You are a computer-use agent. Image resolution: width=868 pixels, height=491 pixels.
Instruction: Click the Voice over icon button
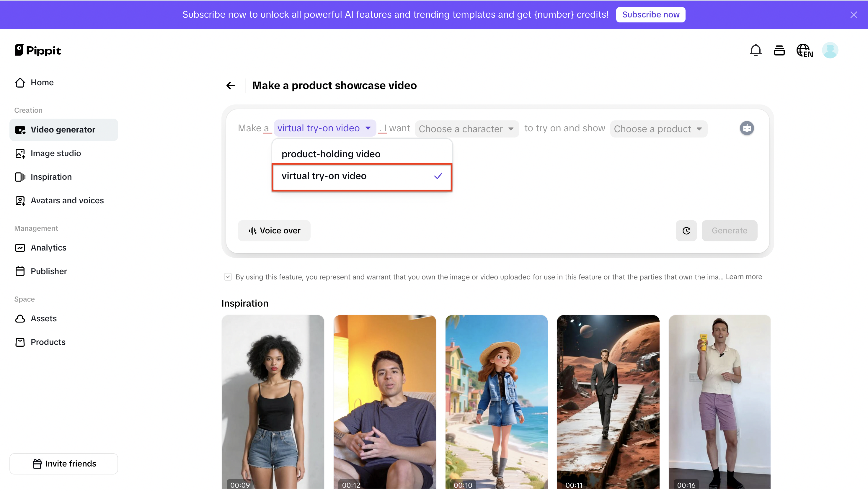pyautogui.click(x=253, y=231)
